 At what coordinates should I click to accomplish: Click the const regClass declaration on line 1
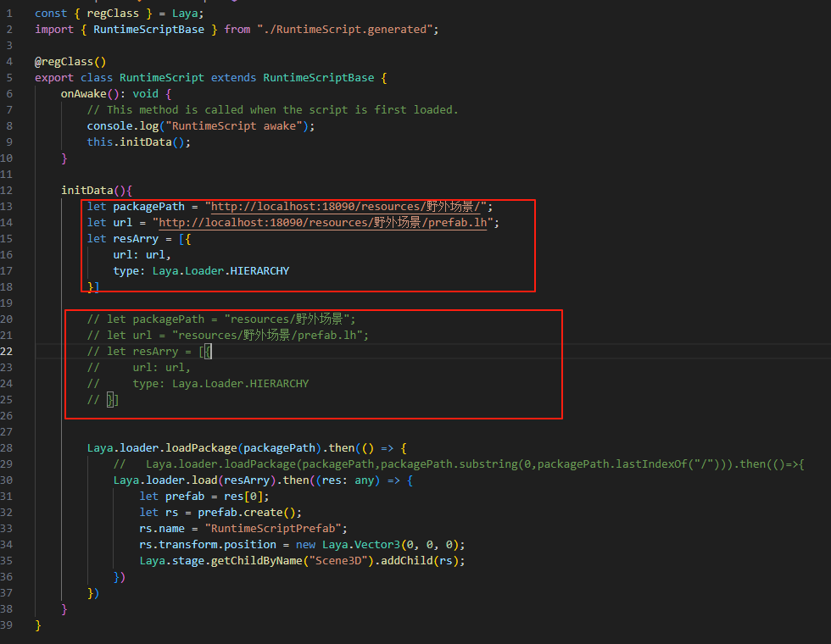pos(120,14)
